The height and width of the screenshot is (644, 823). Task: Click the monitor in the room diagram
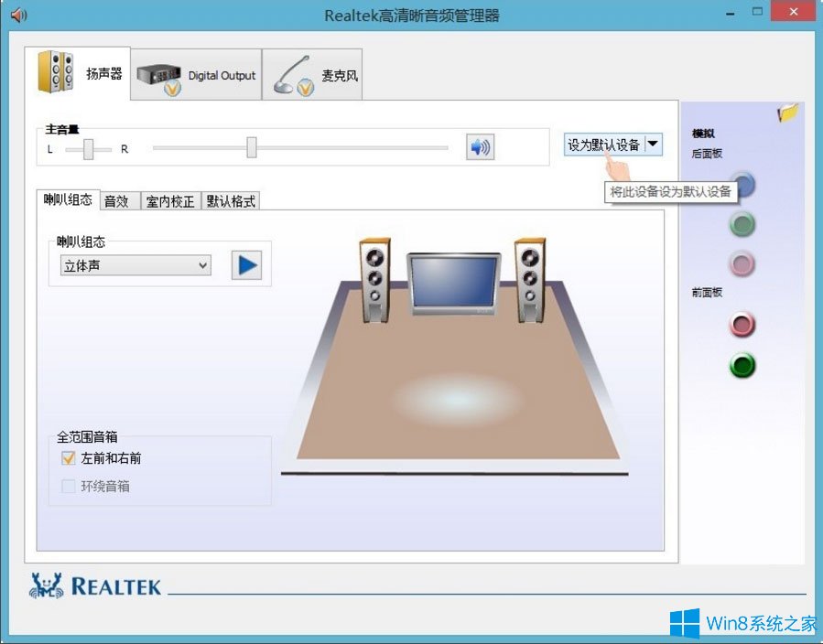coord(455,284)
